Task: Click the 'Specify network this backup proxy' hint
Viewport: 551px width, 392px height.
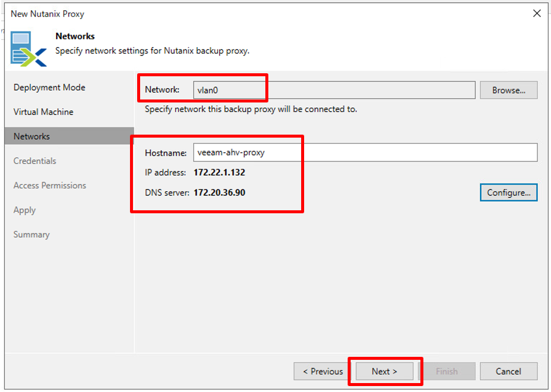Action: click(251, 109)
